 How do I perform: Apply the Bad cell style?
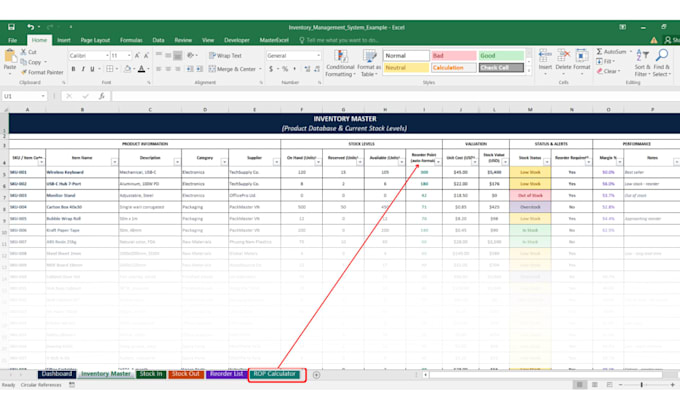point(454,56)
